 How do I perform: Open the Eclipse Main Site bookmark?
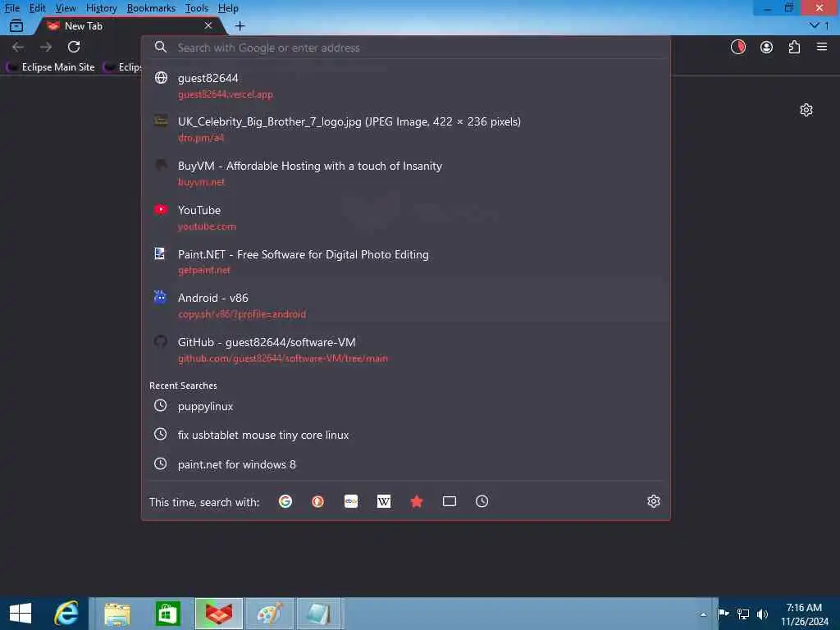pyautogui.click(x=51, y=67)
